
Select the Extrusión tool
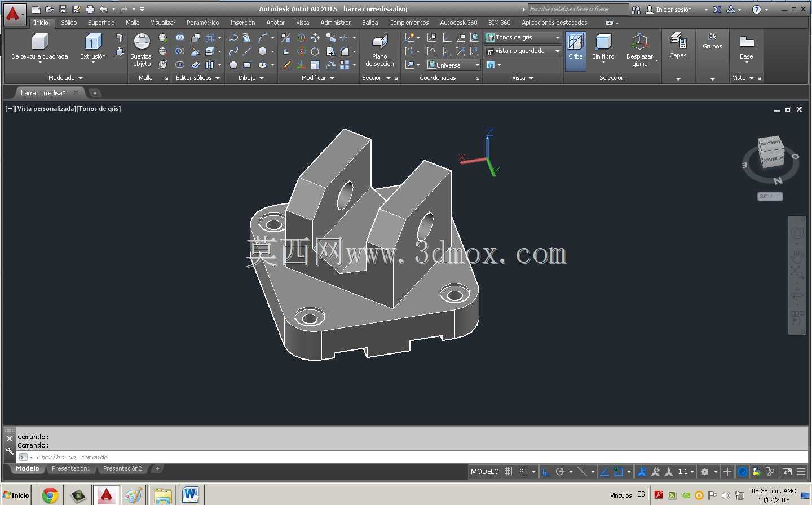click(93, 46)
